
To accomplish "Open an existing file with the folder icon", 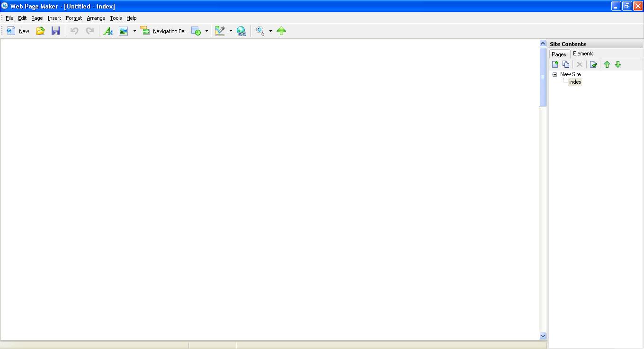I will pos(40,31).
